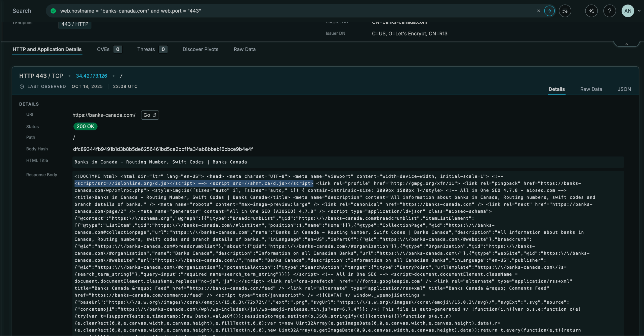
Task: Open the IP address 34.42.173.126 link
Action: click(x=91, y=76)
